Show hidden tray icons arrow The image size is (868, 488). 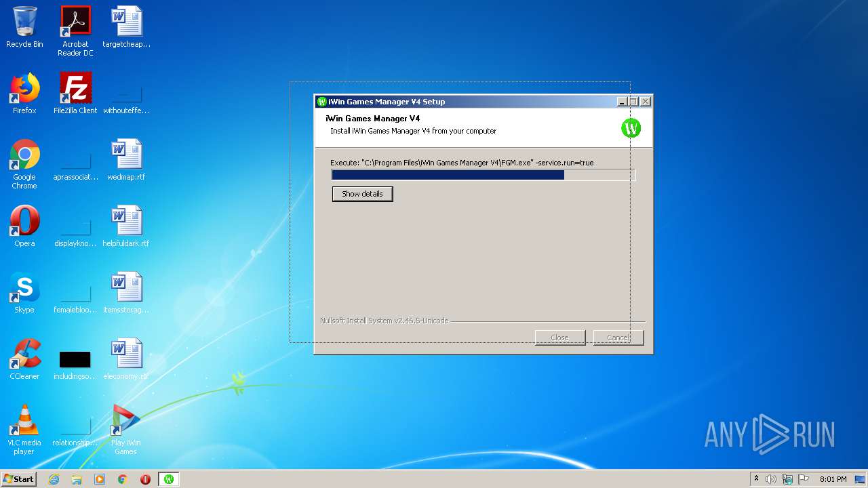756,479
